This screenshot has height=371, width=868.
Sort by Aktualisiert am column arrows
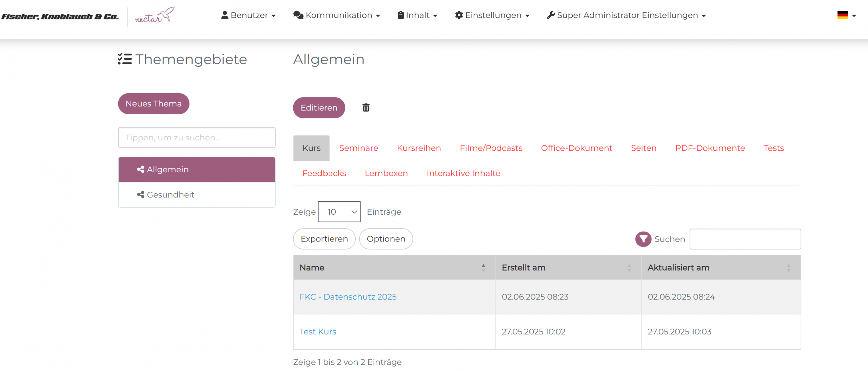788,268
